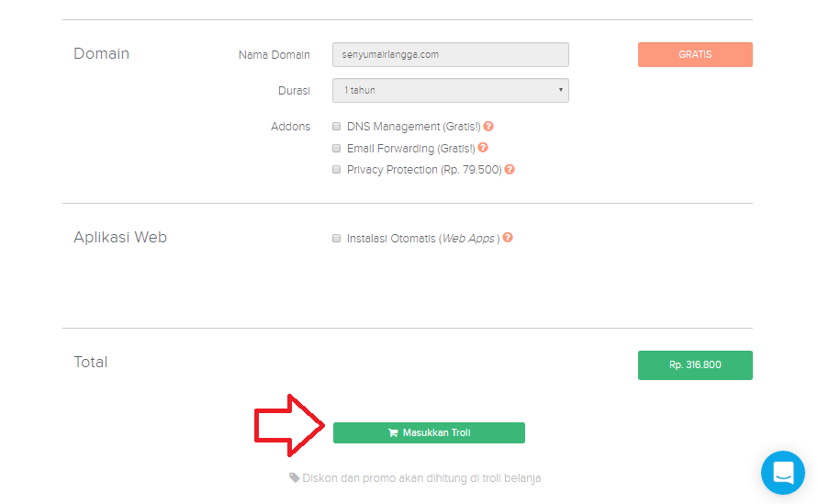Click the Aplikasi Web section heading

coord(120,238)
